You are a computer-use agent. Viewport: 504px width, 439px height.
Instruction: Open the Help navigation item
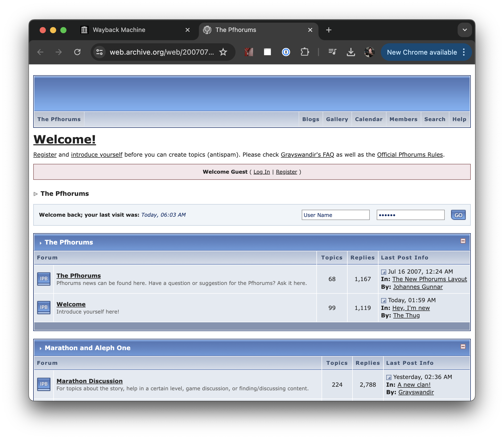tap(459, 119)
